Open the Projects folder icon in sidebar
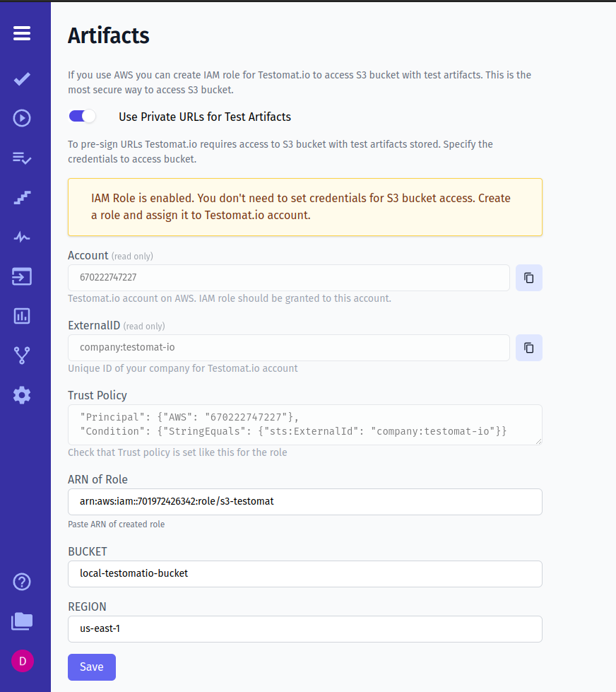The height and width of the screenshot is (692, 616). coord(22,621)
